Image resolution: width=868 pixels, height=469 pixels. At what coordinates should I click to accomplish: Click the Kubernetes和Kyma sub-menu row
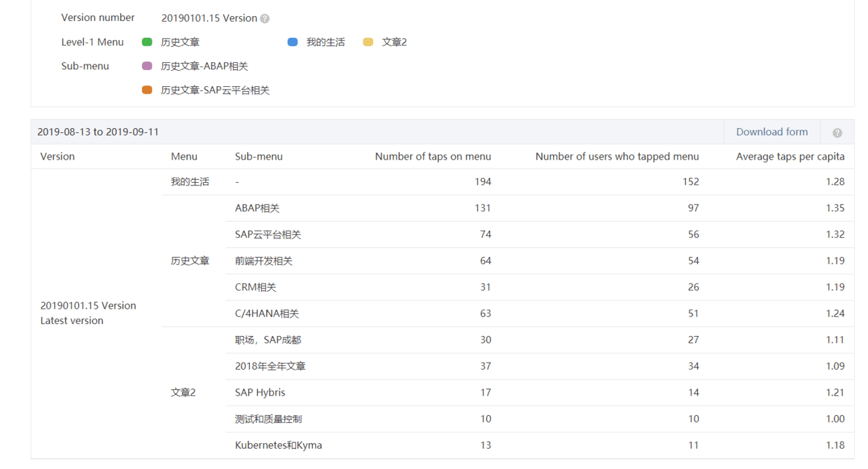(540, 445)
